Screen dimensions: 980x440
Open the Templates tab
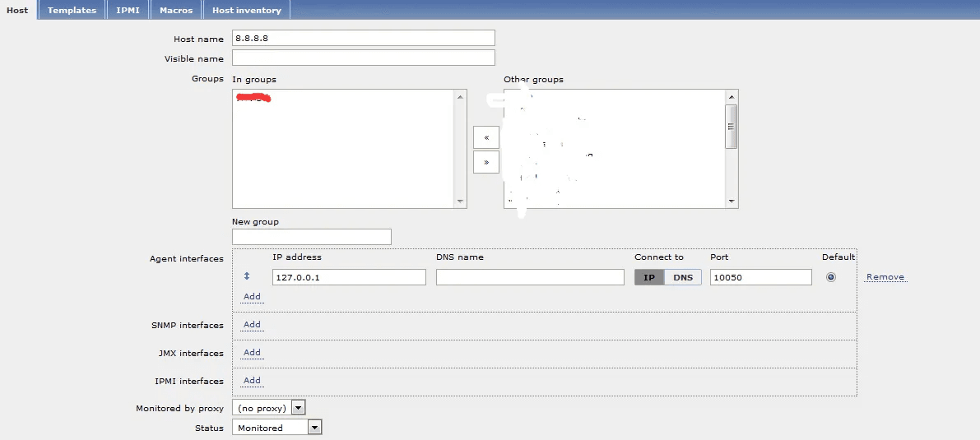(72, 10)
